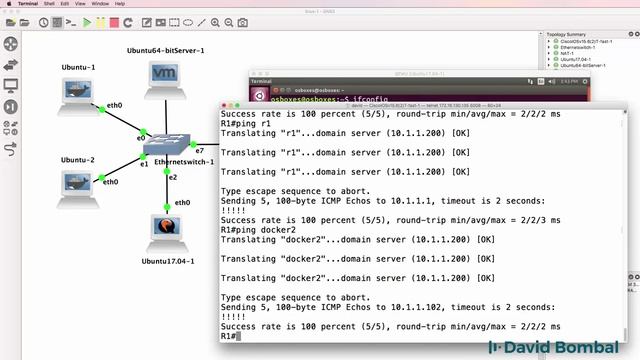Browse switches in the device sidebar
The width and height of the screenshot is (640, 360).
point(11,65)
